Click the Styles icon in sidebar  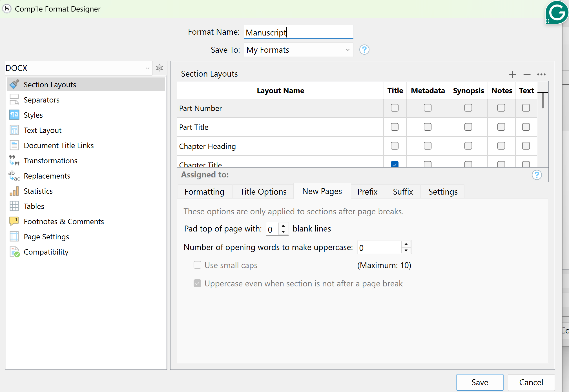(x=14, y=115)
